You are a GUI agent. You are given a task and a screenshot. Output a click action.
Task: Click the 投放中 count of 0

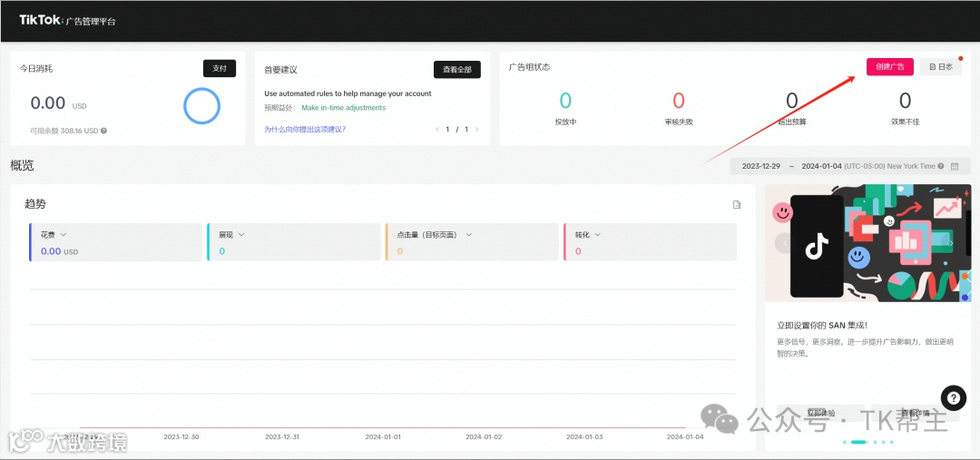[565, 101]
